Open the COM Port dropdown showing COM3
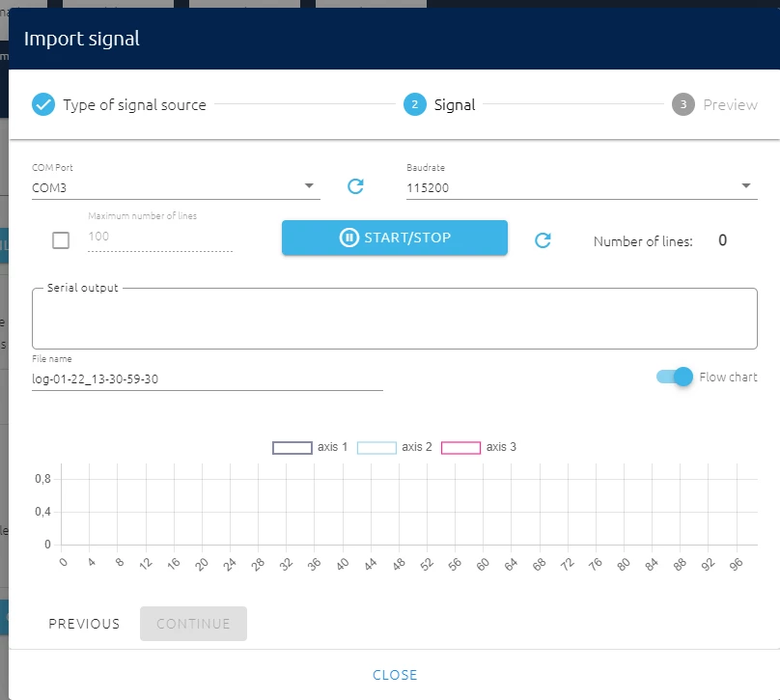 (176, 187)
